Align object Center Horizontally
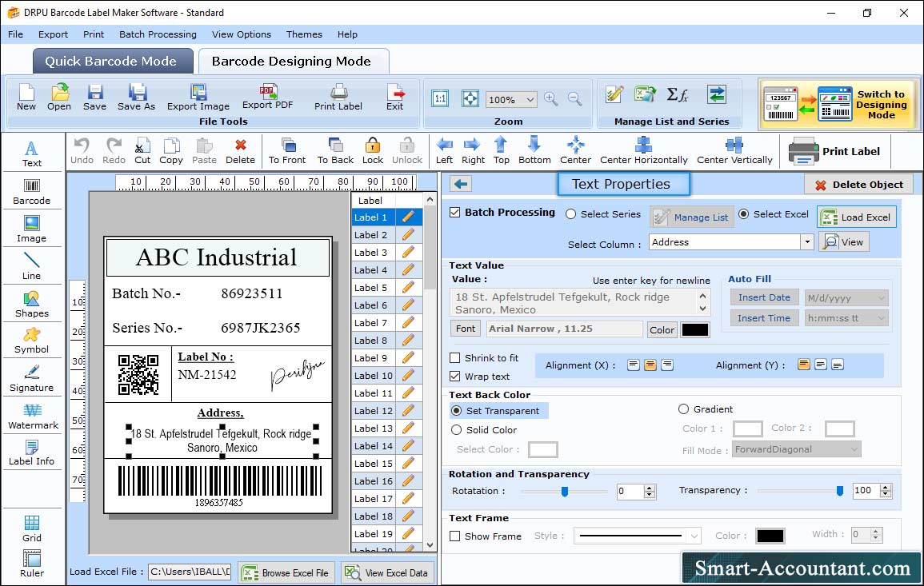This screenshot has height=586, width=924. [x=643, y=151]
